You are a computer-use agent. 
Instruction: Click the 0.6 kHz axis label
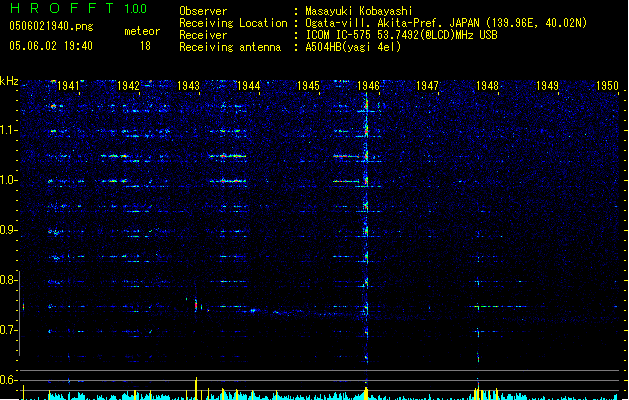[x=8, y=380]
